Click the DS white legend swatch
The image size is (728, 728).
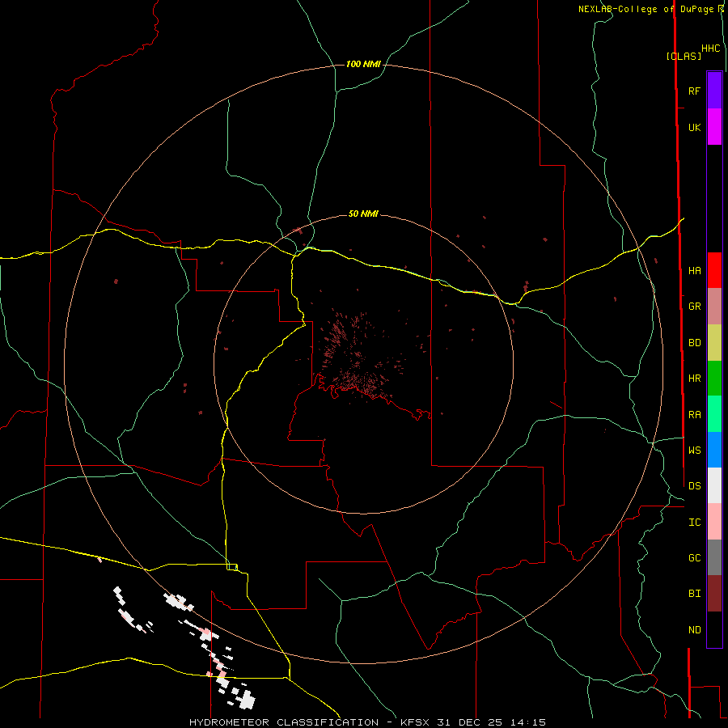pyautogui.click(x=714, y=485)
